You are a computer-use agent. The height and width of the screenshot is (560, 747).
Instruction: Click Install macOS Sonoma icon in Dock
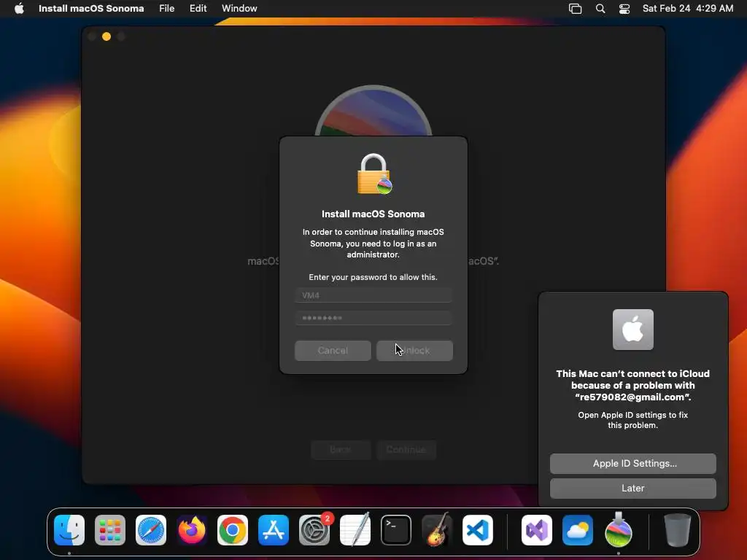click(x=619, y=530)
